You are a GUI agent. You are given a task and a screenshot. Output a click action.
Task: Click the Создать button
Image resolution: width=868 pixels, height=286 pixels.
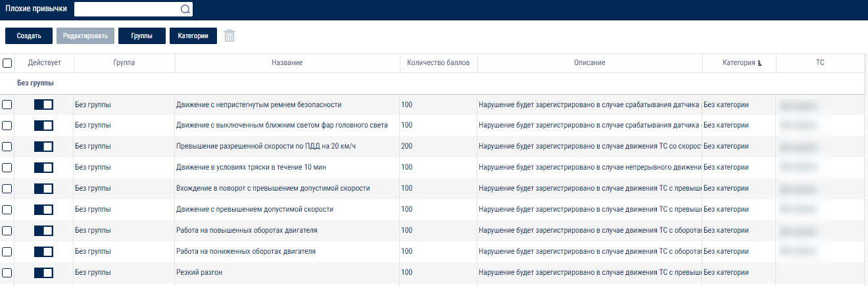(x=29, y=36)
